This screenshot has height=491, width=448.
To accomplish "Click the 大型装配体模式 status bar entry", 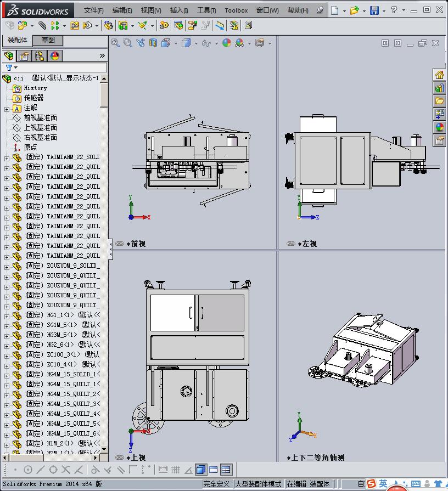I will pyautogui.click(x=258, y=484).
